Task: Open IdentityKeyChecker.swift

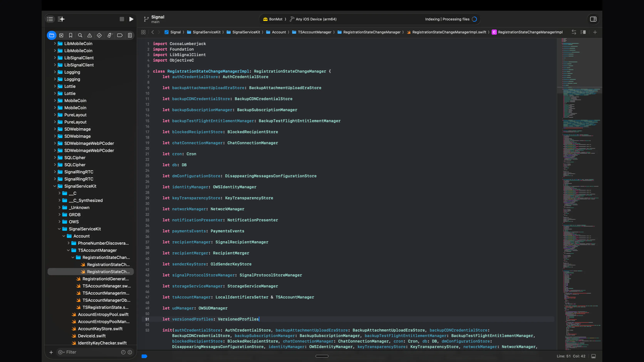Action: [x=99, y=343]
